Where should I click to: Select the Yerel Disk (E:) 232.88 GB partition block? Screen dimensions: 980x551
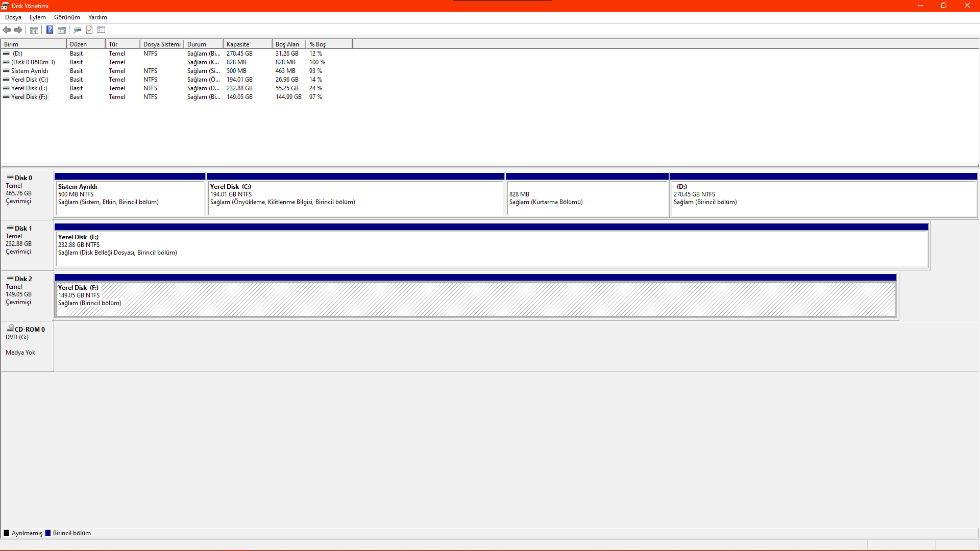tap(492, 245)
